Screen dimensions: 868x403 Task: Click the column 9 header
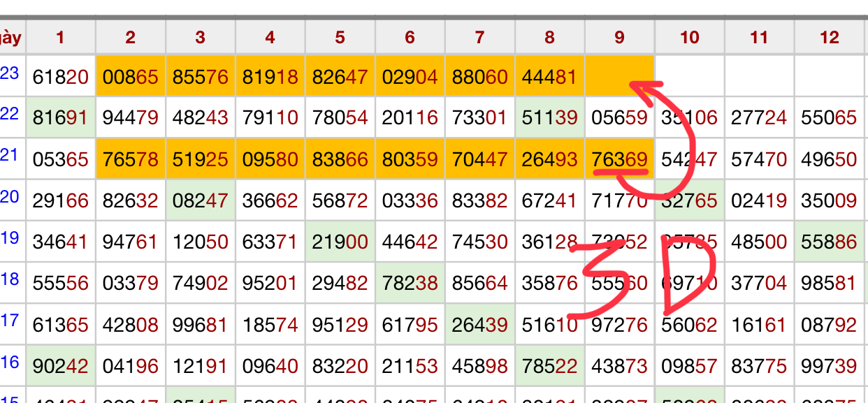[619, 37]
